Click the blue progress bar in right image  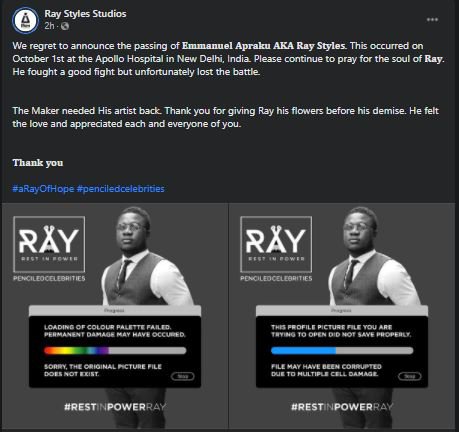342,351
